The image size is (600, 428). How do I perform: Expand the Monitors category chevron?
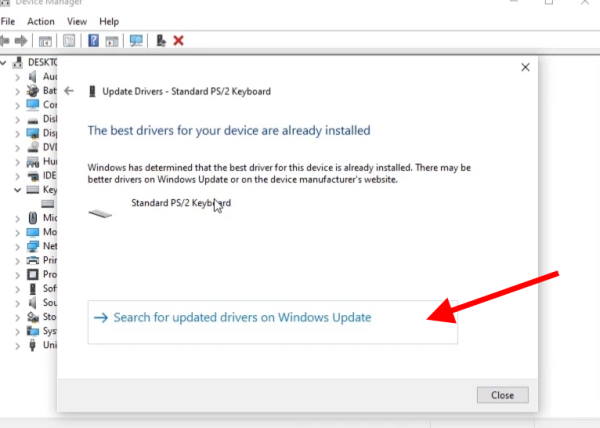(18, 232)
